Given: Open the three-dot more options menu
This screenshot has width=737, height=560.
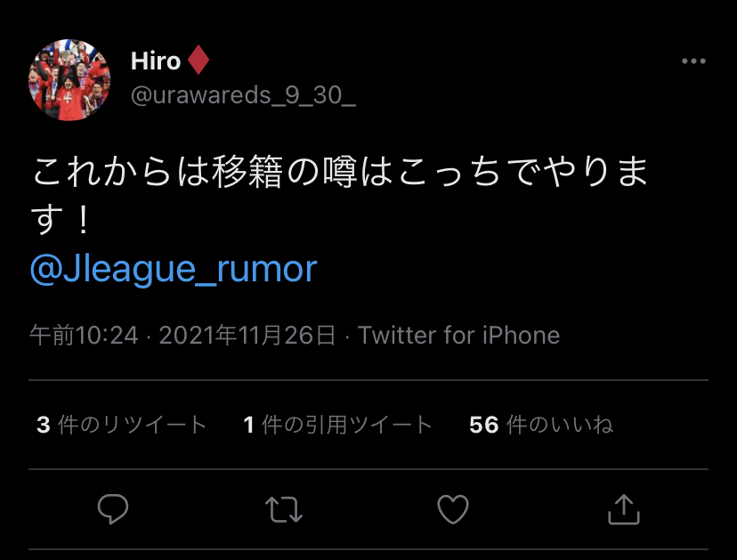Looking at the screenshot, I should [x=693, y=61].
